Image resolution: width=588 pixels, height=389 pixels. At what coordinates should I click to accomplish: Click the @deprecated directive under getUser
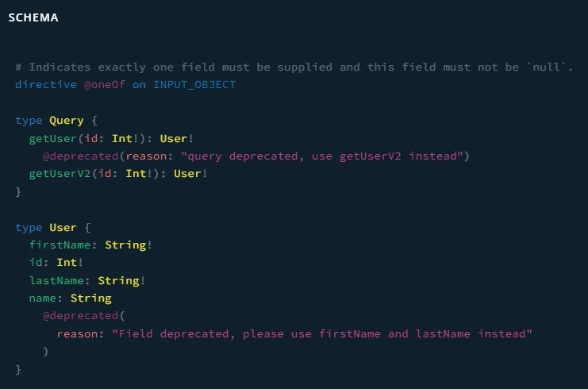point(80,156)
